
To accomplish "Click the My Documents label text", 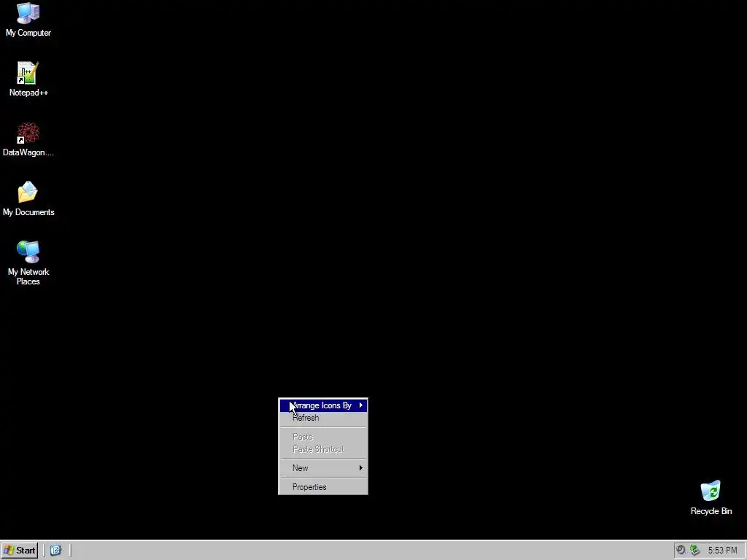I will tap(28, 212).
